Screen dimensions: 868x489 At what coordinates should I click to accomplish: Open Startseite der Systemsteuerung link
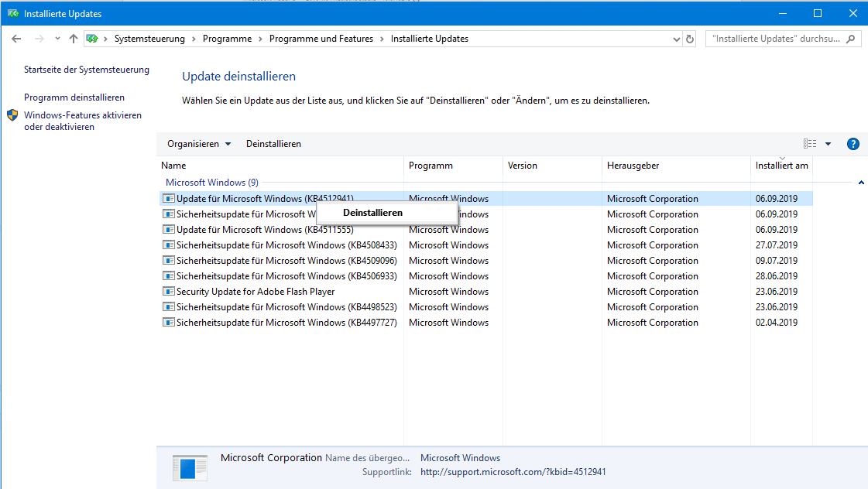pos(87,70)
